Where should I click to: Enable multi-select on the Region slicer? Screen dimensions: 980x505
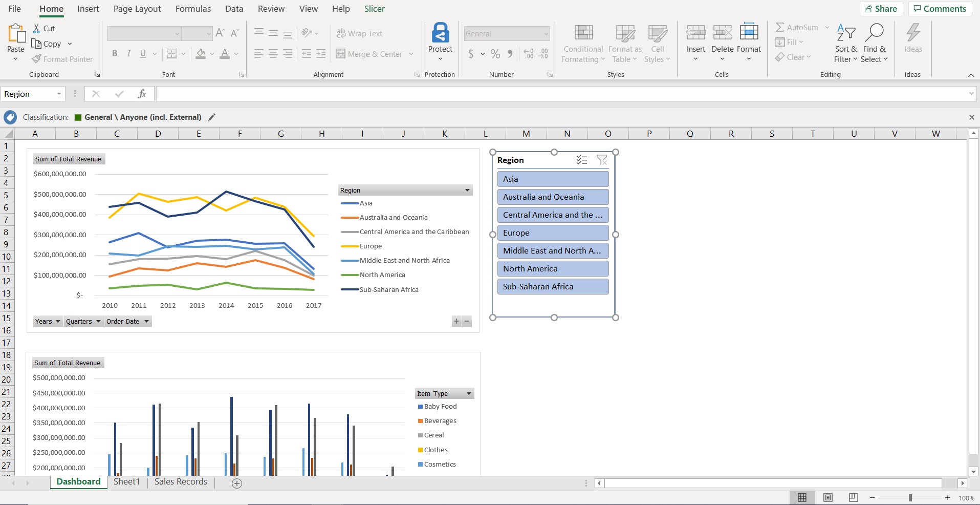click(582, 160)
